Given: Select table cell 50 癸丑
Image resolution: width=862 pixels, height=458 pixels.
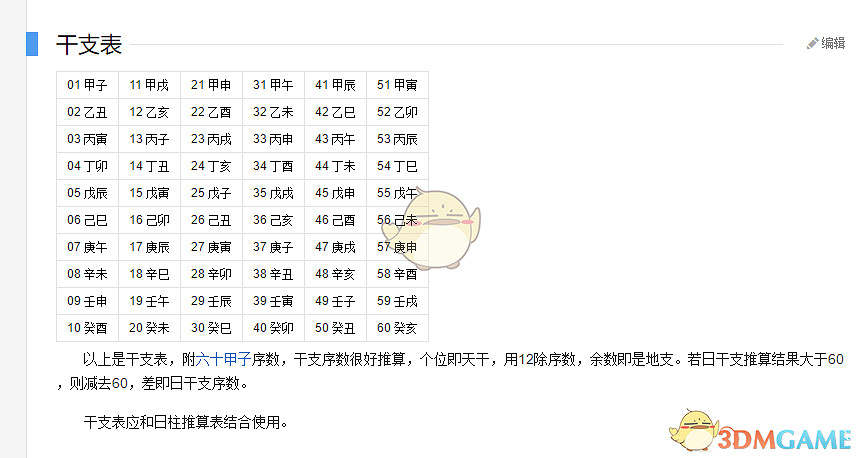Looking at the screenshot, I should click(335, 328).
